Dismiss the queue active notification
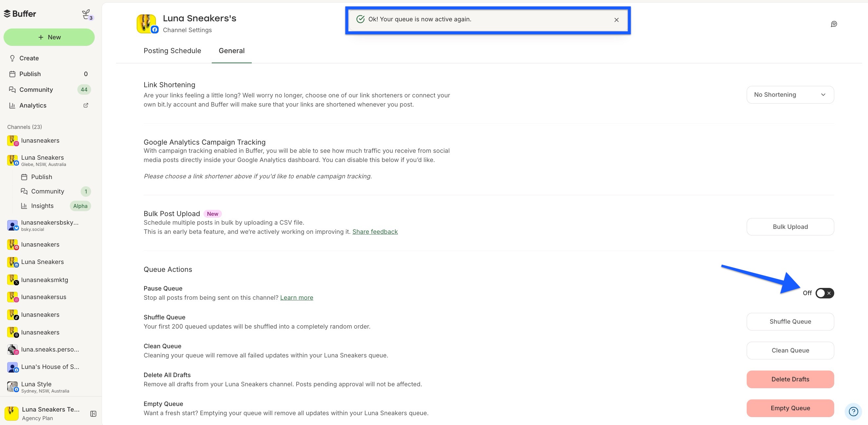The width and height of the screenshot is (868, 425). 616,20
